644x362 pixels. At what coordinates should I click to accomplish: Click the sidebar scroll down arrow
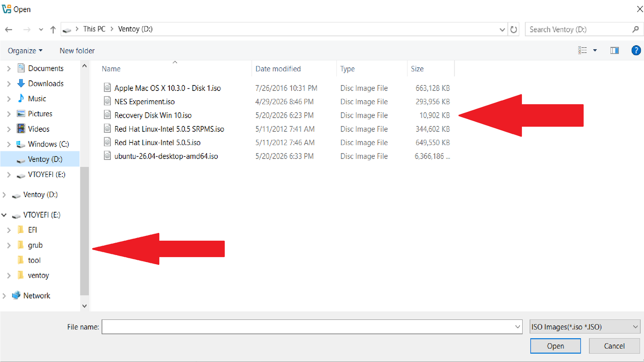click(x=84, y=306)
